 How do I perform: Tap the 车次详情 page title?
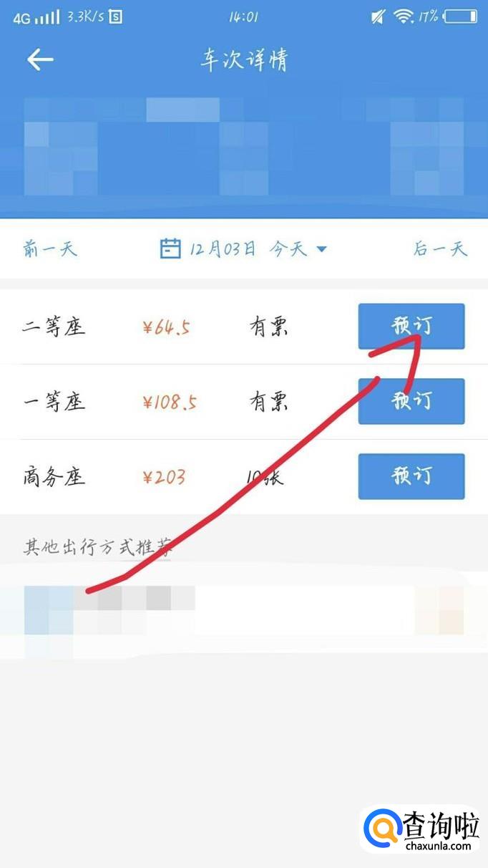pyautogui.click(x=244, y=60)
